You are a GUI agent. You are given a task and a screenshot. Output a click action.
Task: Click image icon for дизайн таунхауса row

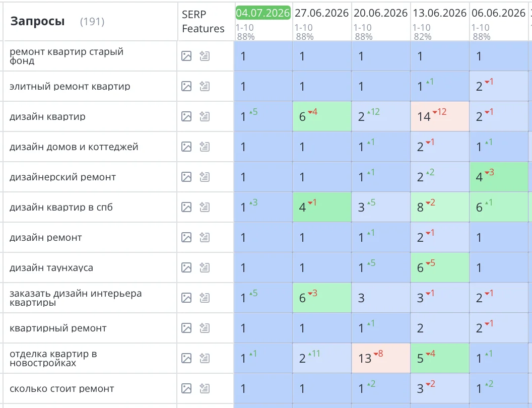coord(186,267)
